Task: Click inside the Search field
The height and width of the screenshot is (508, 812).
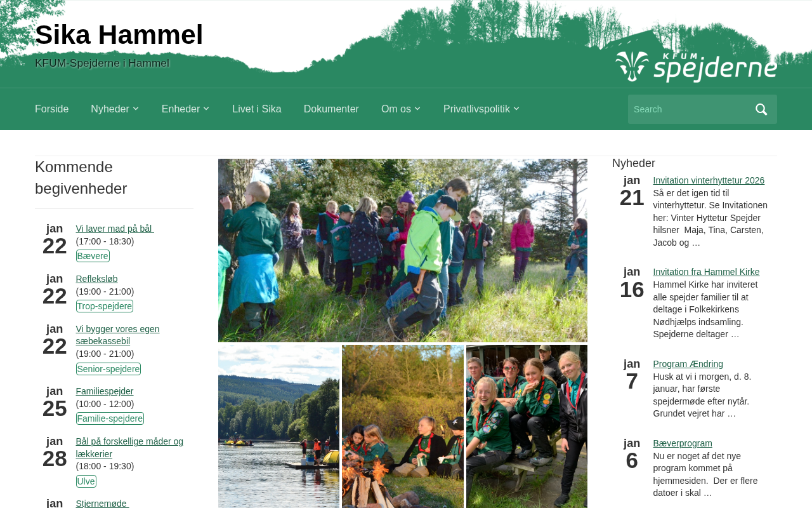Action: 687,109
